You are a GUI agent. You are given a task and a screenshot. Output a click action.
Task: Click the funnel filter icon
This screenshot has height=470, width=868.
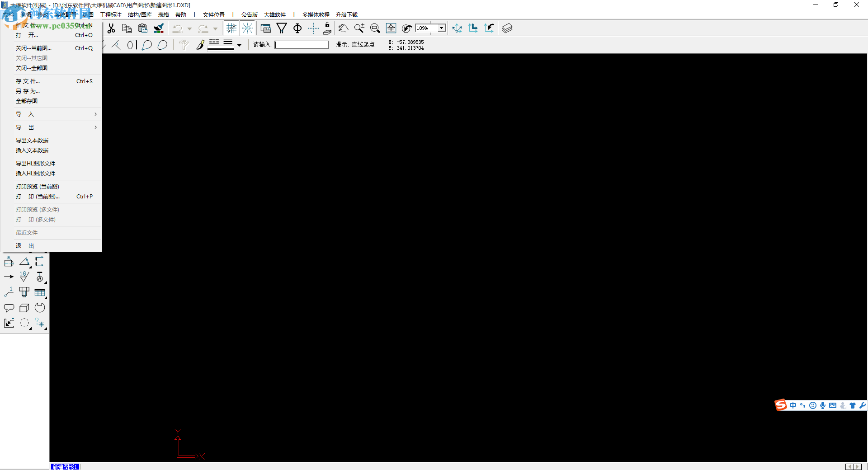[282, 28]
